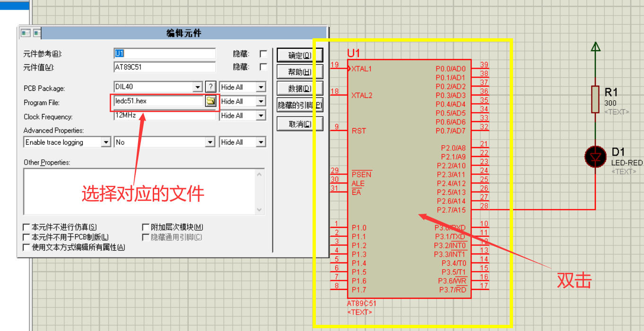Screen dimensions: 644x331
Task: Enable 附加层次模块 checkbox
Action: coord(146,227)
